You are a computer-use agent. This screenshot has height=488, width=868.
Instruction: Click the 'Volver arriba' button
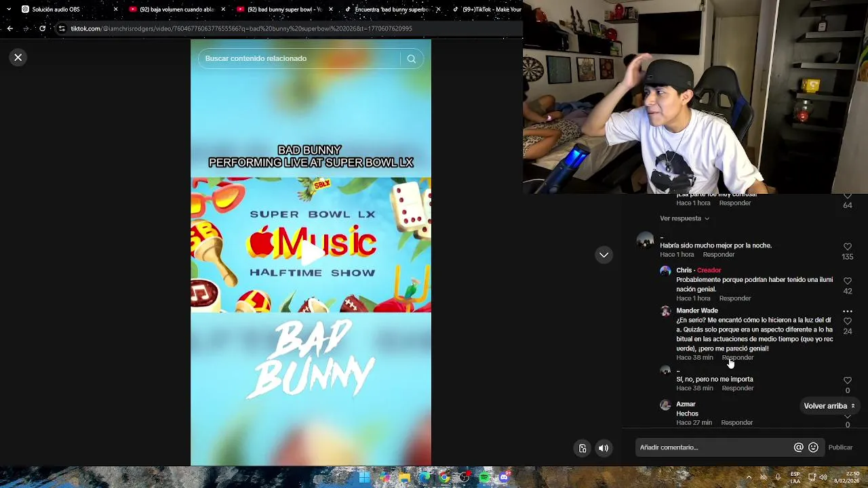click(829, 406)
